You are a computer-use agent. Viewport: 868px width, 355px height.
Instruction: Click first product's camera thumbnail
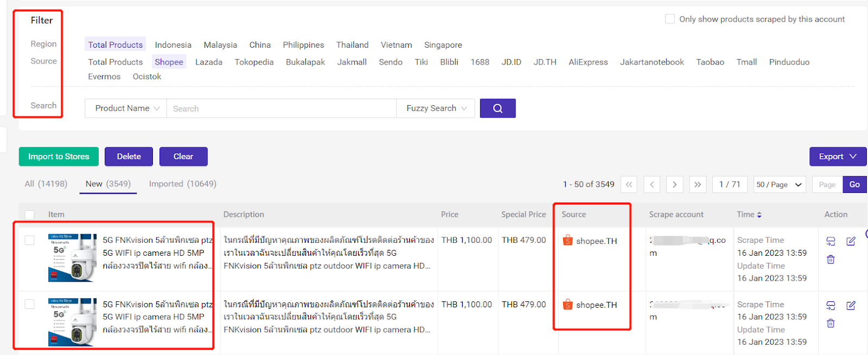click(x=72, y=258)
